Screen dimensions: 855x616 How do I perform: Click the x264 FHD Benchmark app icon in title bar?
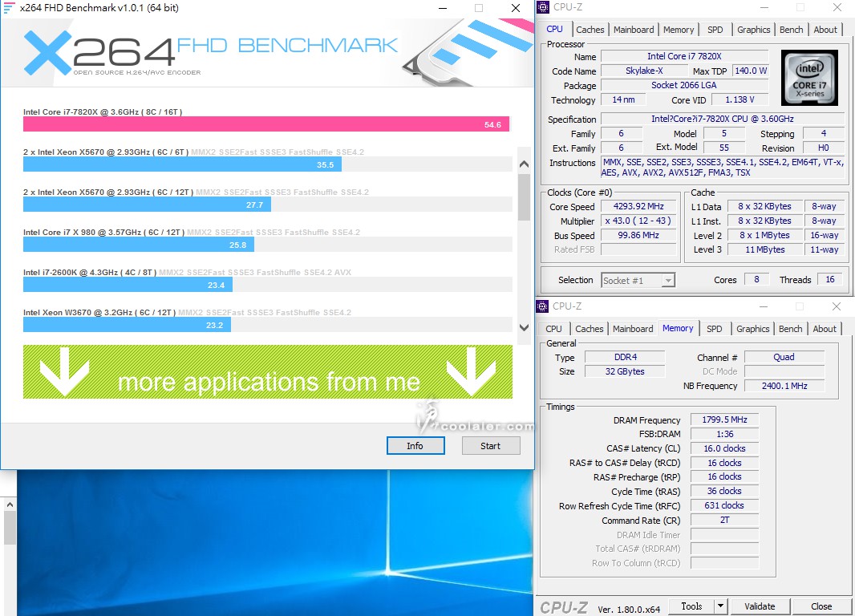click(9, 8)
